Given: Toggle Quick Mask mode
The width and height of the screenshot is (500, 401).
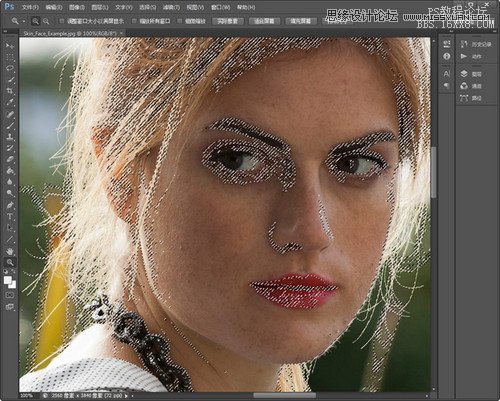Looking at the screenshot, I should point(10,295).
